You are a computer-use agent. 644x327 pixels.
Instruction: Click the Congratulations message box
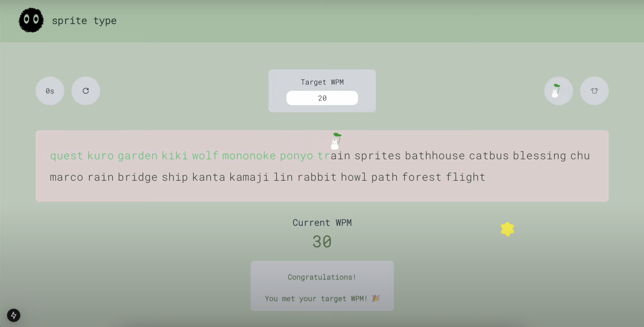pyautogui.click(x=322, y=286)
